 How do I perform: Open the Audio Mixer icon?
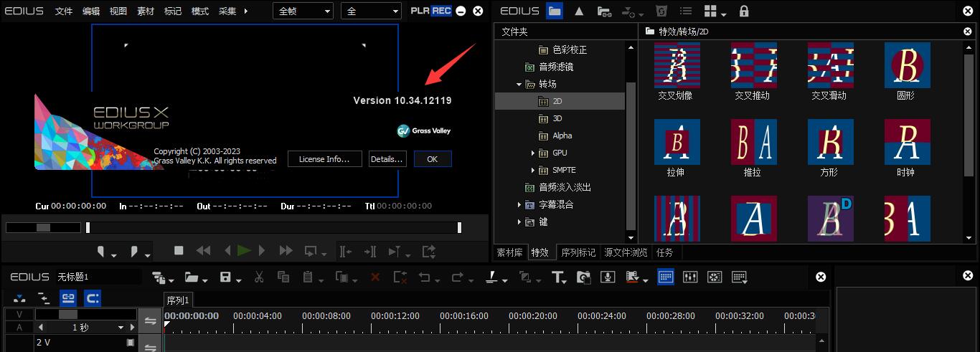(690, 277)
